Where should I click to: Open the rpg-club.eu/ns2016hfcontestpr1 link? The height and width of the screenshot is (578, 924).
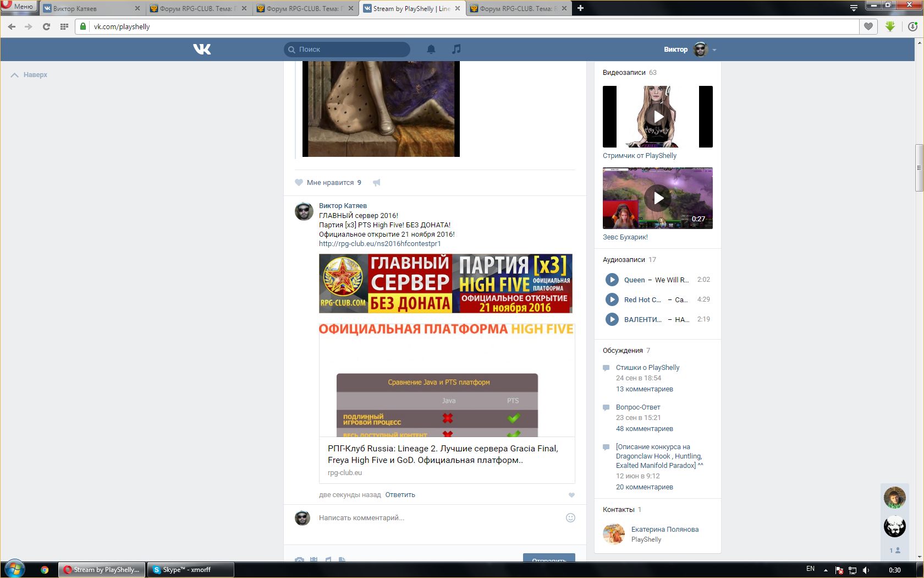pos(380,244)
